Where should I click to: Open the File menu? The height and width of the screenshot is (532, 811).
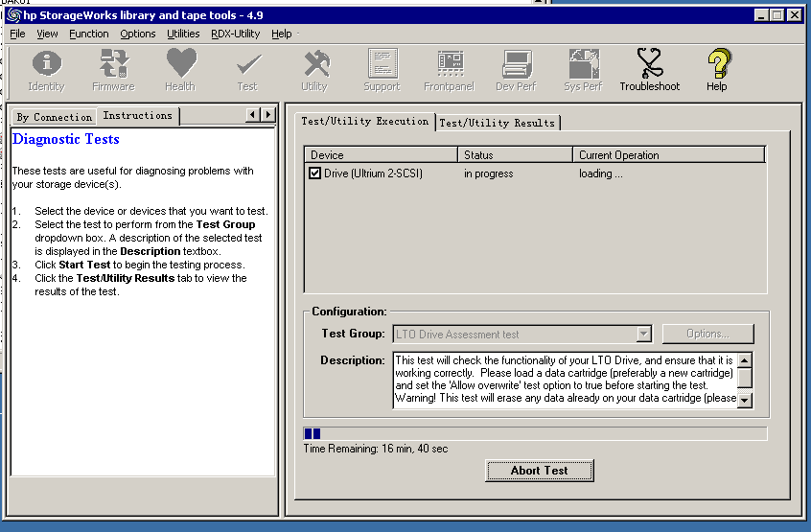17,34
